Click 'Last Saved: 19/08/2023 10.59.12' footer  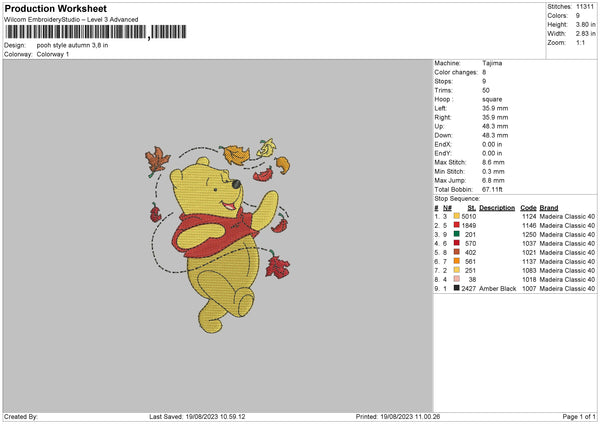pos(197,416)
